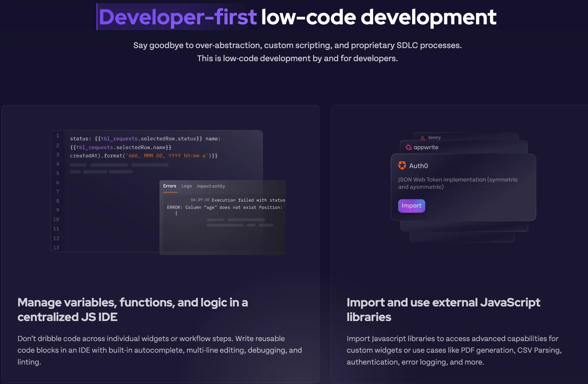Click line number 7 in code editor
The image size is (588, 384).
(x=58, y=192)
